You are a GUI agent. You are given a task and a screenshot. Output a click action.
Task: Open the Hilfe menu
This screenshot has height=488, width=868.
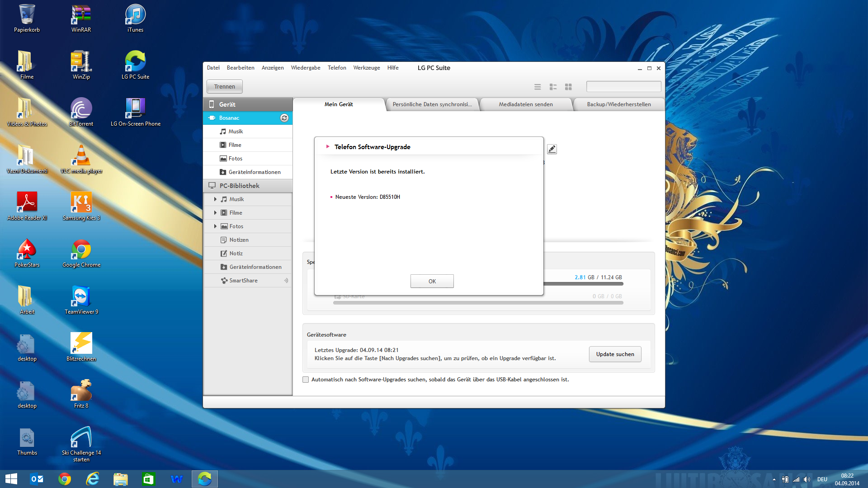(393, 68)
